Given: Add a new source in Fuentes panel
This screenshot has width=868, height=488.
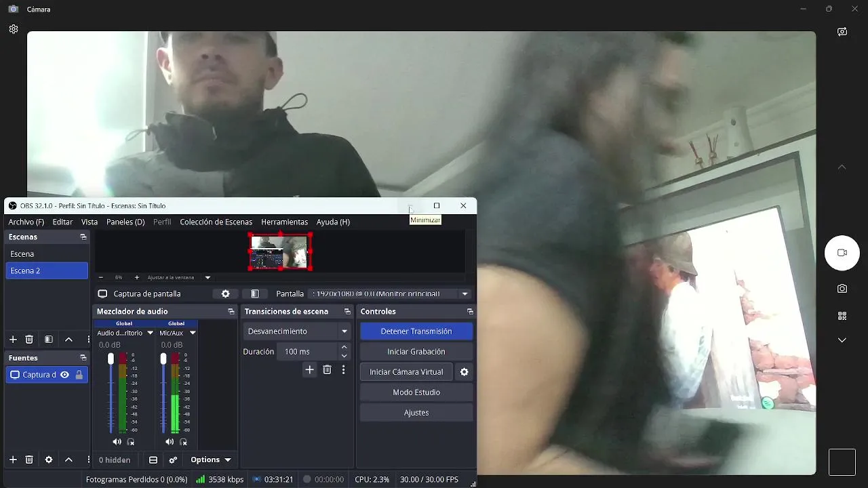Looking at the screenshot, I should (13, 460).
